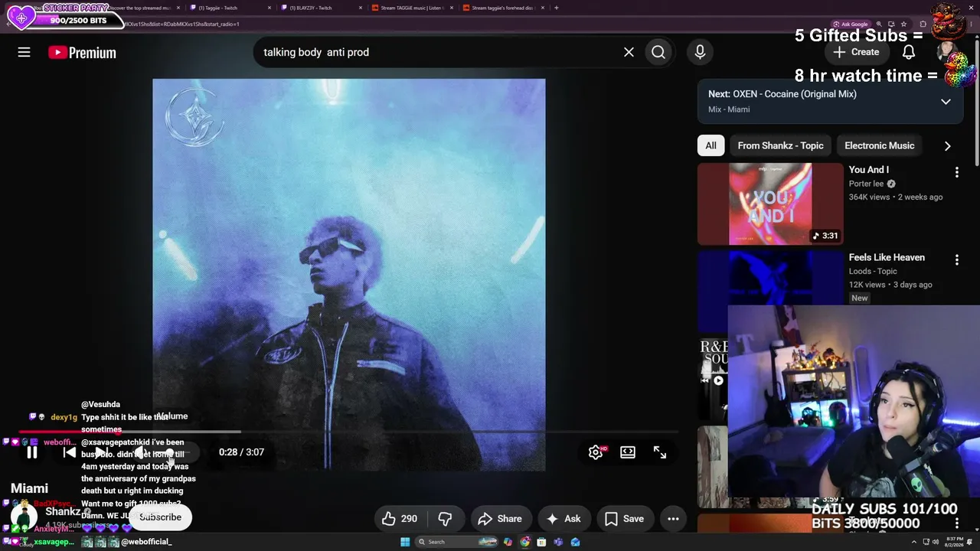This screenshot has width=980, height=551.
Task: Open system volume and network tray icons
Action: coord(929,542)
